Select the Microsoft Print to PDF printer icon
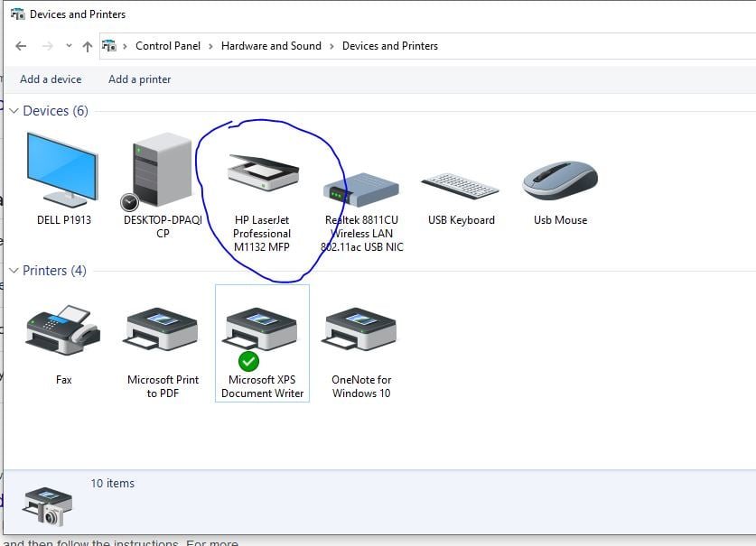 click(162, 329)
